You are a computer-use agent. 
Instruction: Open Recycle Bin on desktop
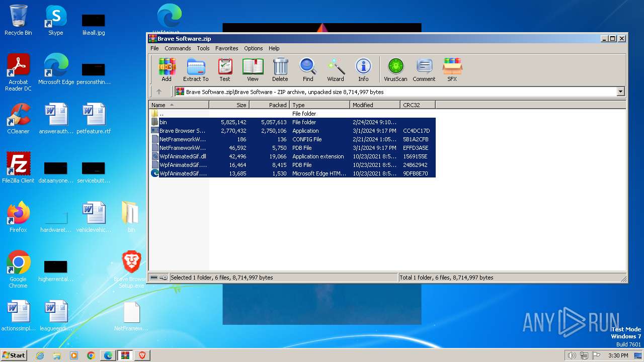pos(18,20)
